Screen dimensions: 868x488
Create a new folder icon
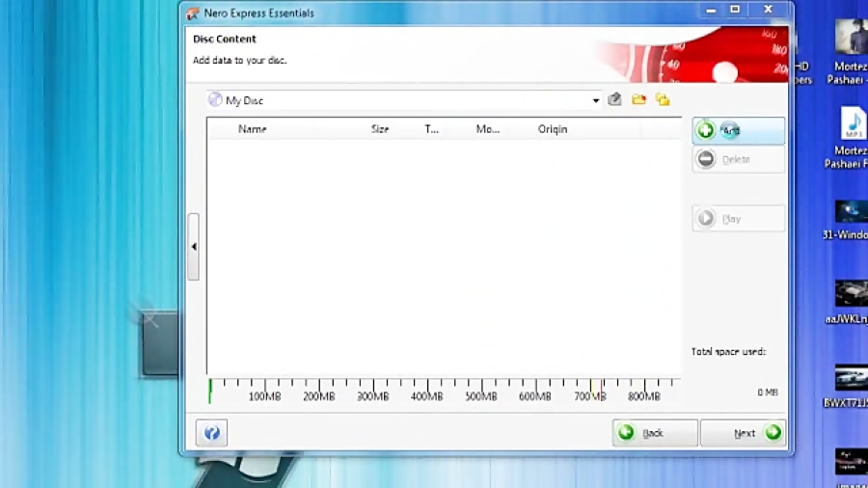pos(638,99)
